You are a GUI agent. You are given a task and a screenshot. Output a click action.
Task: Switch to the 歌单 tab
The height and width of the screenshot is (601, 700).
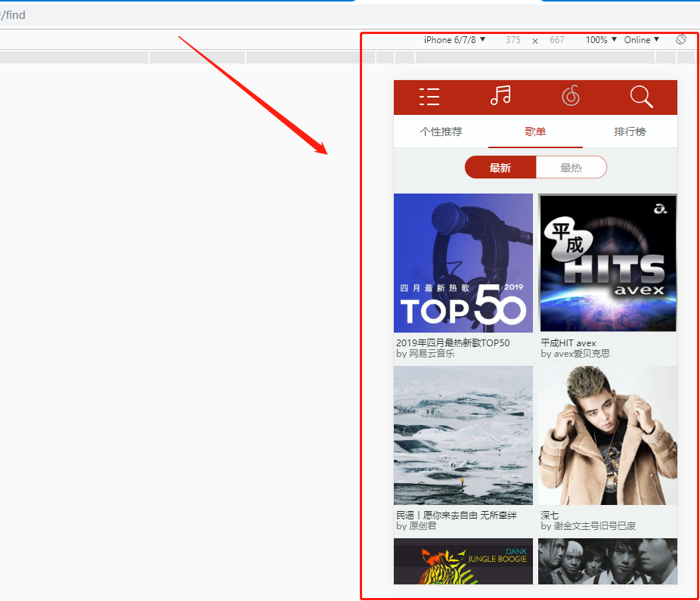click(x=535, y=132)
